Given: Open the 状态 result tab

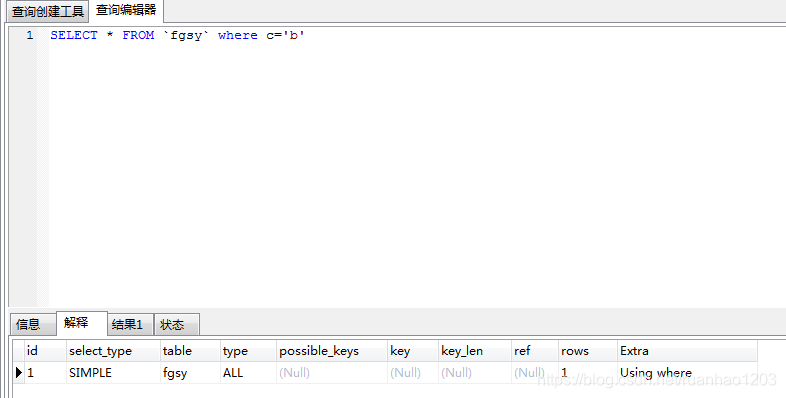Looking at the screenshot, I should 176,324.
